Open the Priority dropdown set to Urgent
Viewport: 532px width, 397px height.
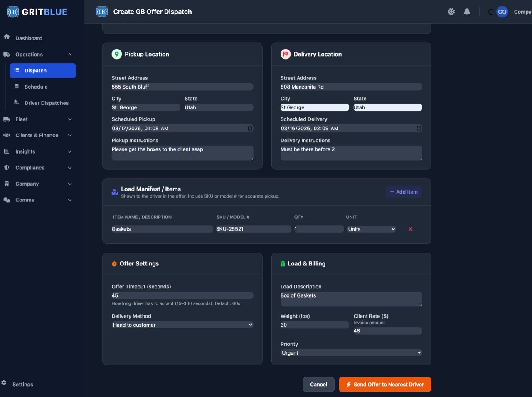click(x=351, y=352)
